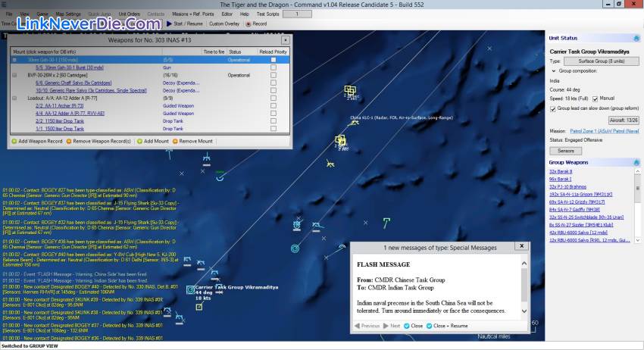Click flash message scroll-up arrow

[524, 264]
